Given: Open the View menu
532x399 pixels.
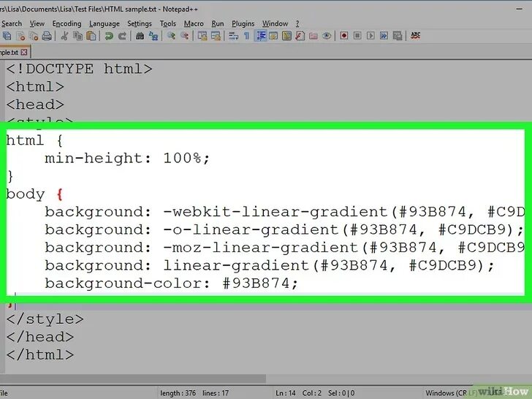Looking at the screenshot, I should pos(37,23).
